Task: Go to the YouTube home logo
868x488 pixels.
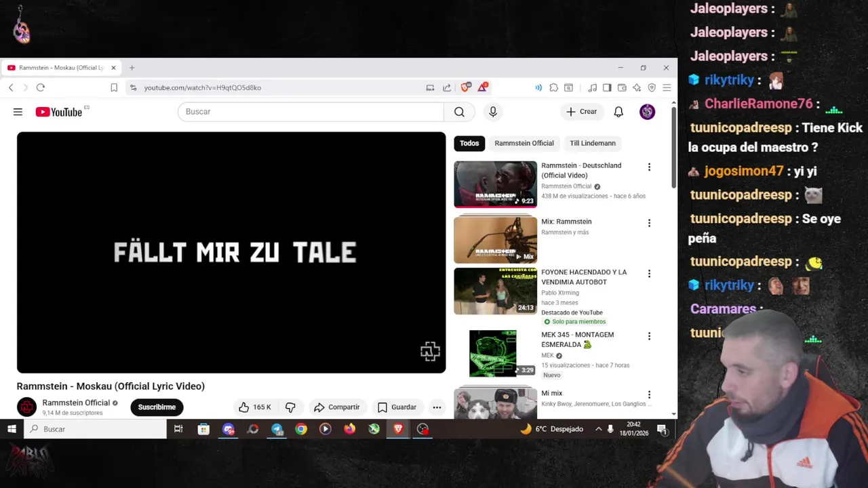Action: click(58, 112)
